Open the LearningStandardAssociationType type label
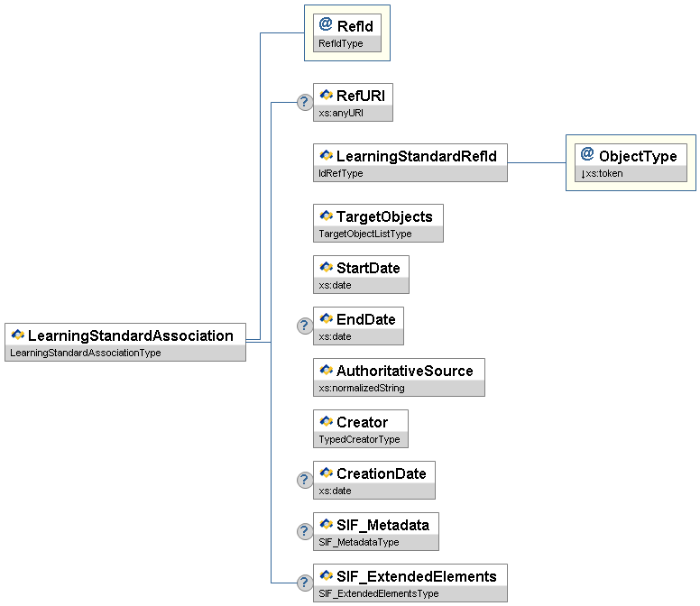Viewport: 700px width, 606px height. click(x=85, y=353)
